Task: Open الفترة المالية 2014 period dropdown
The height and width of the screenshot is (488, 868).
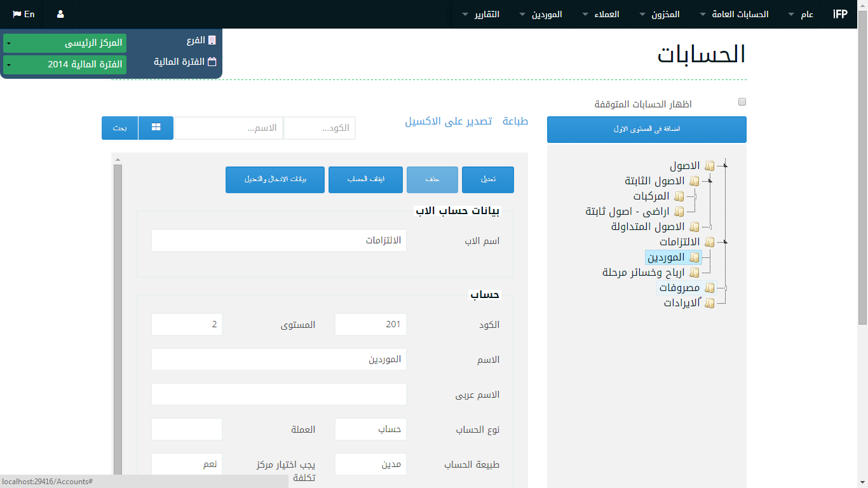Action: point(65,65)
